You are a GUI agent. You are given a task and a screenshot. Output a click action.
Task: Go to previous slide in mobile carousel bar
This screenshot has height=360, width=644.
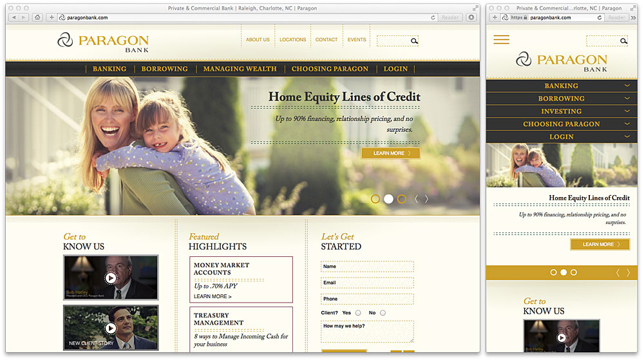(x=618, y=272)
